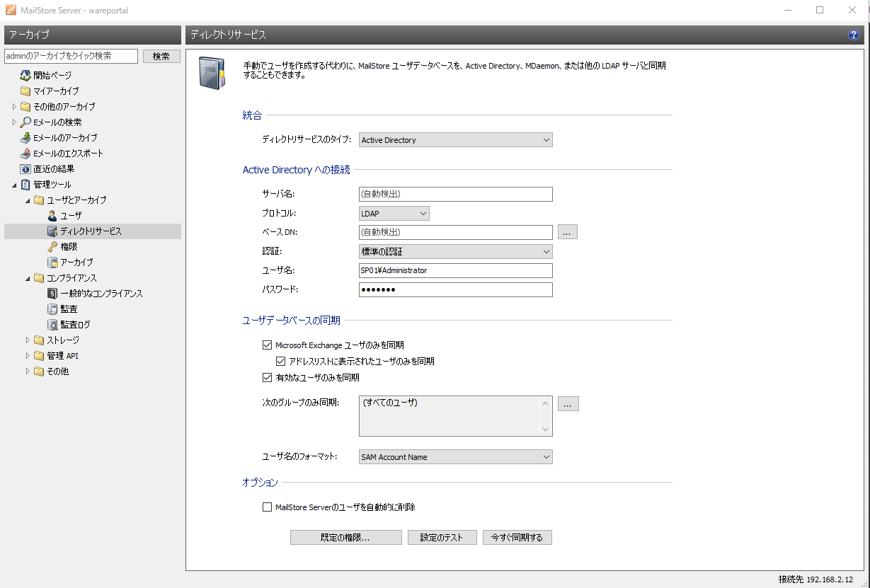Open the 開始ページ start page icon

25,75
